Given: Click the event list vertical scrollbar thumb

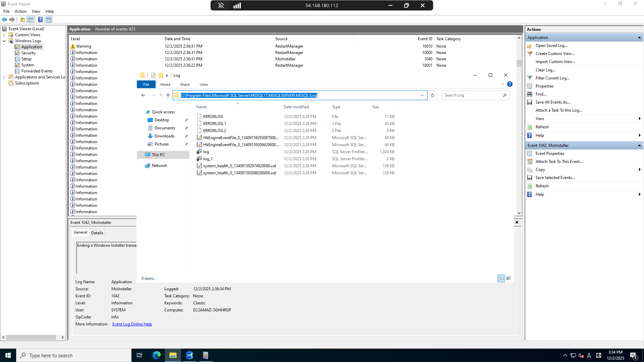Looking at the screenshot, I should tap(519, 63).
